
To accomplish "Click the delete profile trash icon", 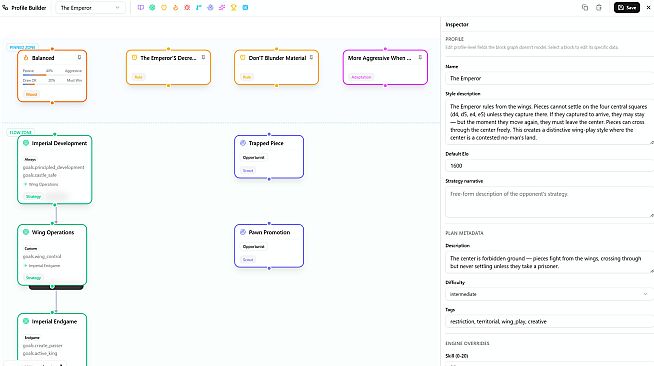I will [599, 8].
